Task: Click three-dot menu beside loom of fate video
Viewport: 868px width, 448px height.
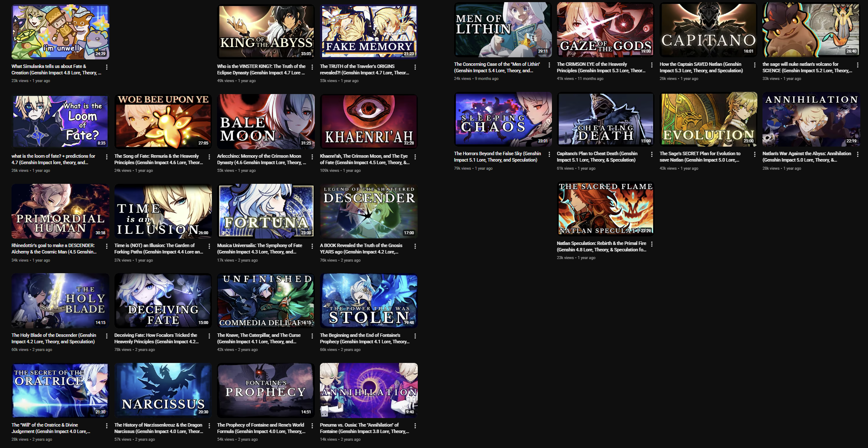Action: pyautogui.click(x=106, y=157)
